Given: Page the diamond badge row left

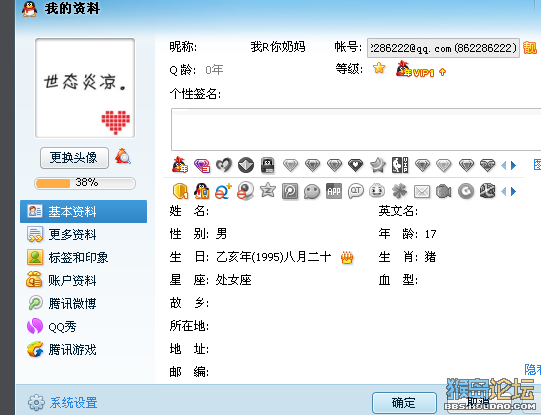Looking at the screenshot, I should click(503, 166).
